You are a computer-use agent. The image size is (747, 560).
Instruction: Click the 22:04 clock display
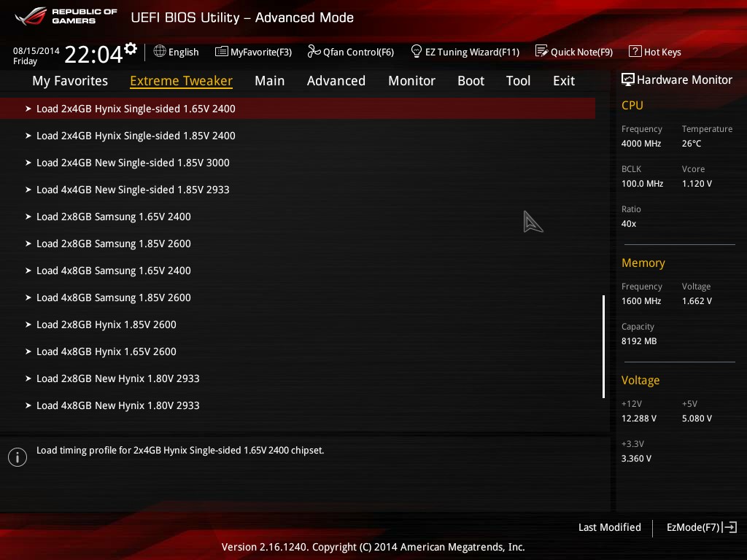(94, 54)
